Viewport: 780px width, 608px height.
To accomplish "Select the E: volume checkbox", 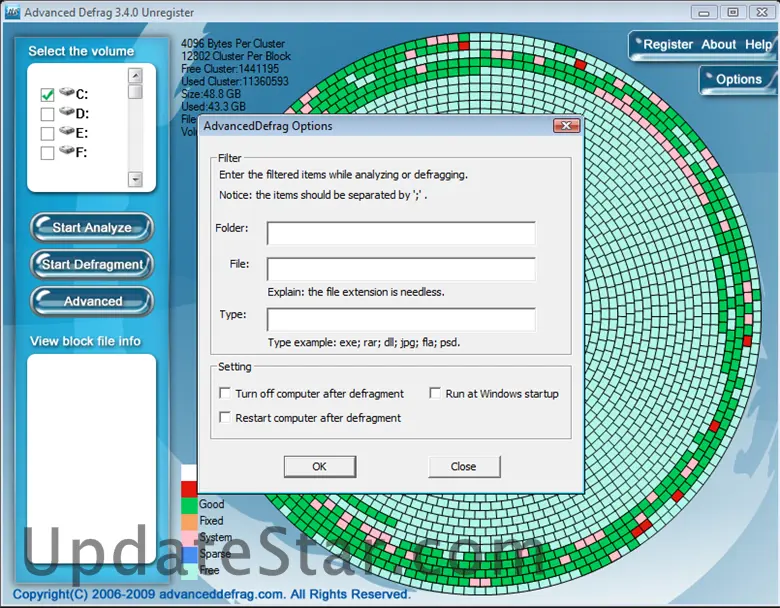I will click(47, 134).
